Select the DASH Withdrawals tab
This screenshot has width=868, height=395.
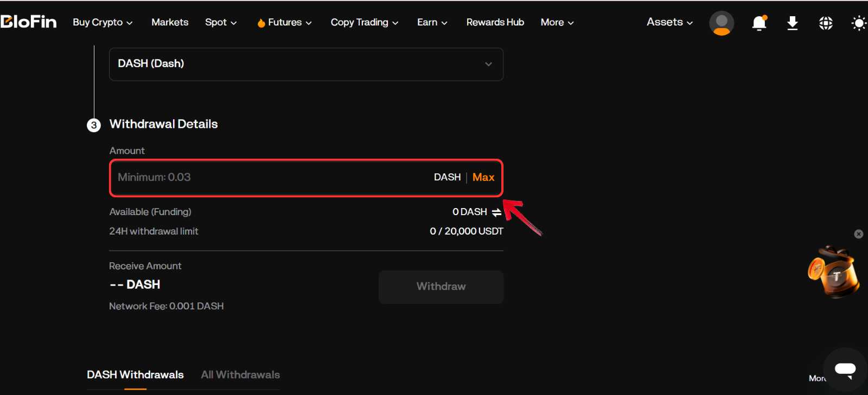pyautogui.click(x=135, y=374)
